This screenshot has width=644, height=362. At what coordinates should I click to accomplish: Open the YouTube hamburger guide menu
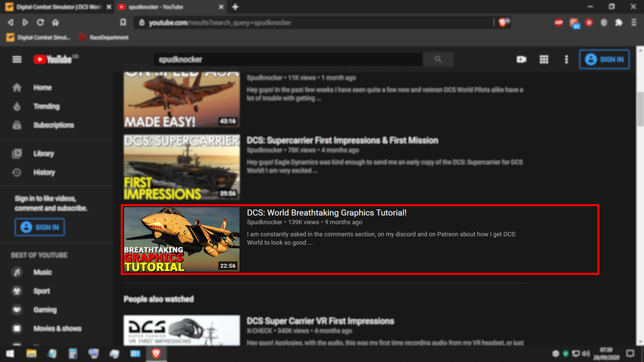[17, 59]
